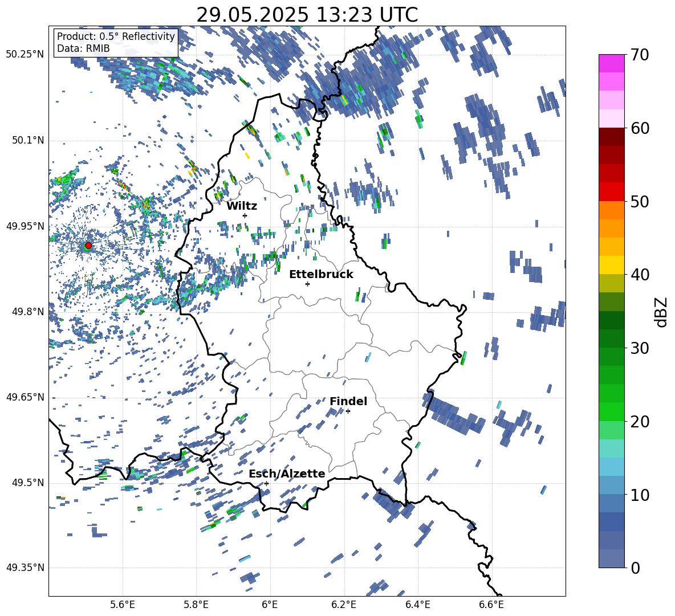675x616 pixels.
Task: Click the Findel city label
Action: (x=348, y=401)
